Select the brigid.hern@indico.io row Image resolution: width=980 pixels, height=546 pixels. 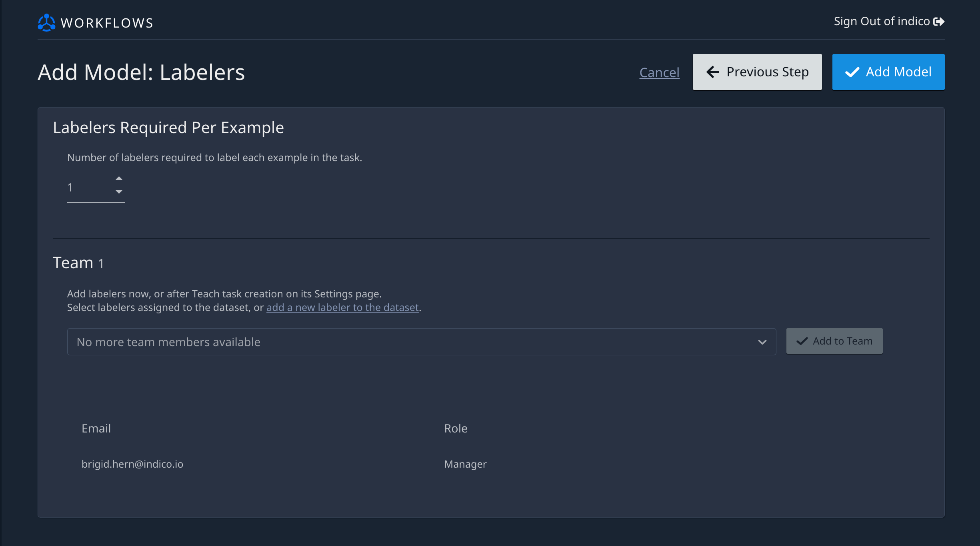tap(491, 464)
